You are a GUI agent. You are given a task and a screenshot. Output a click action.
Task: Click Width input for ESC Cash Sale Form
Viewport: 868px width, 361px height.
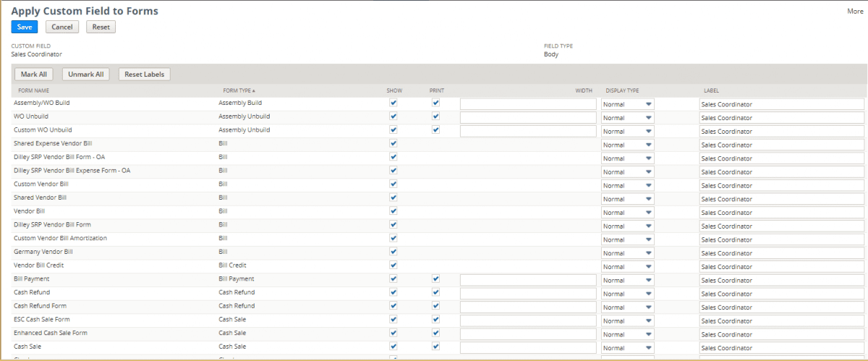[x=528, y=320]
